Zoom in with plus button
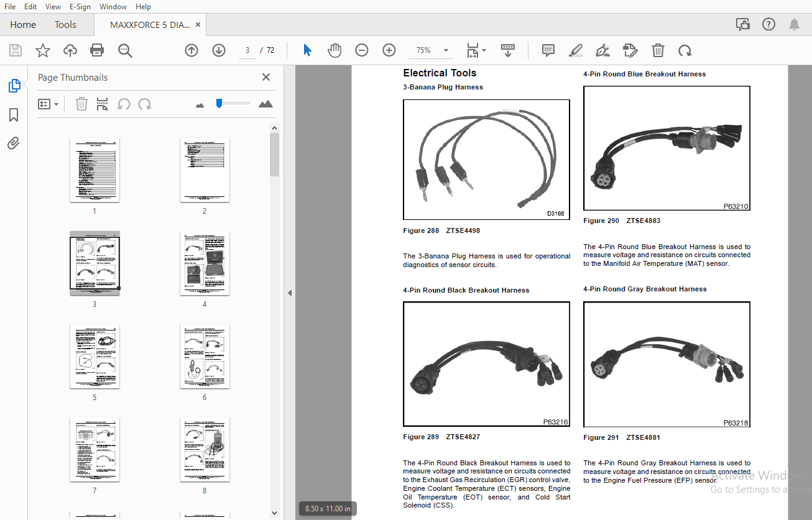This screenshot has width=812, height=520. click(389, 50)
